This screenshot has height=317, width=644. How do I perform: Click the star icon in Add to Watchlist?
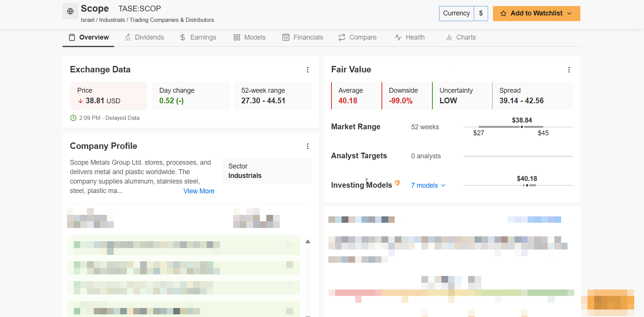point(503,14)
